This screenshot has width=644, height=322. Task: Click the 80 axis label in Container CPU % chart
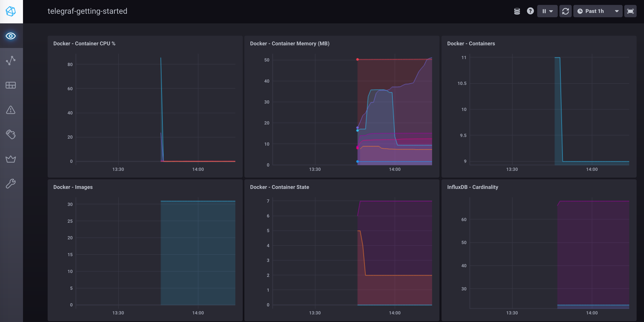click(x=70, y=64)
